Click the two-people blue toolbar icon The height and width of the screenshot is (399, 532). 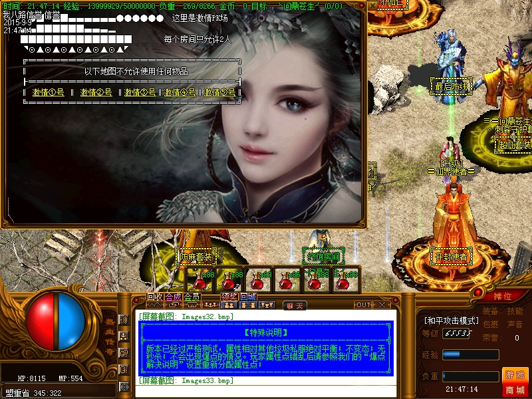click(229, 305)
